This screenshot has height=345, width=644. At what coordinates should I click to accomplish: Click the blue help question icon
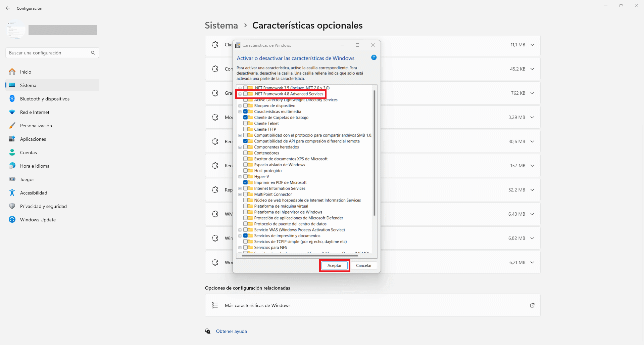(374, 57)
